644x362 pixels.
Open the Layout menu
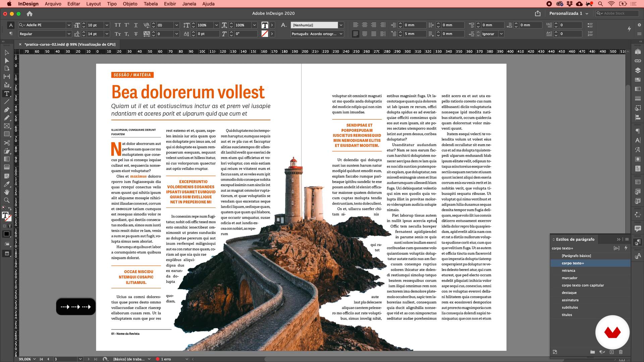pyautogui.click(x=94, y=4)
